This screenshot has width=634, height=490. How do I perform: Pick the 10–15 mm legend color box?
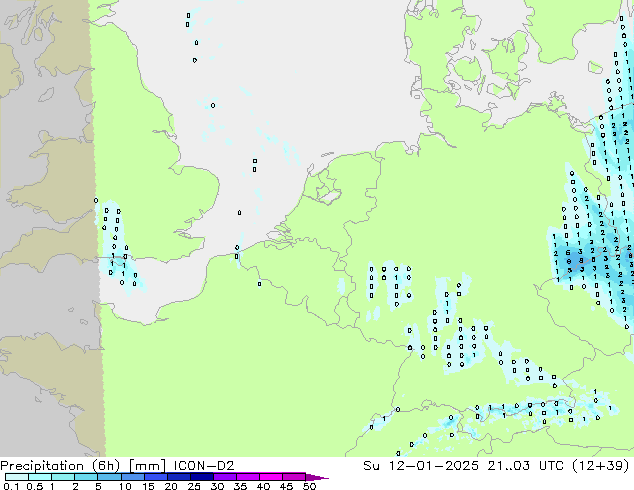pos(132,477)
